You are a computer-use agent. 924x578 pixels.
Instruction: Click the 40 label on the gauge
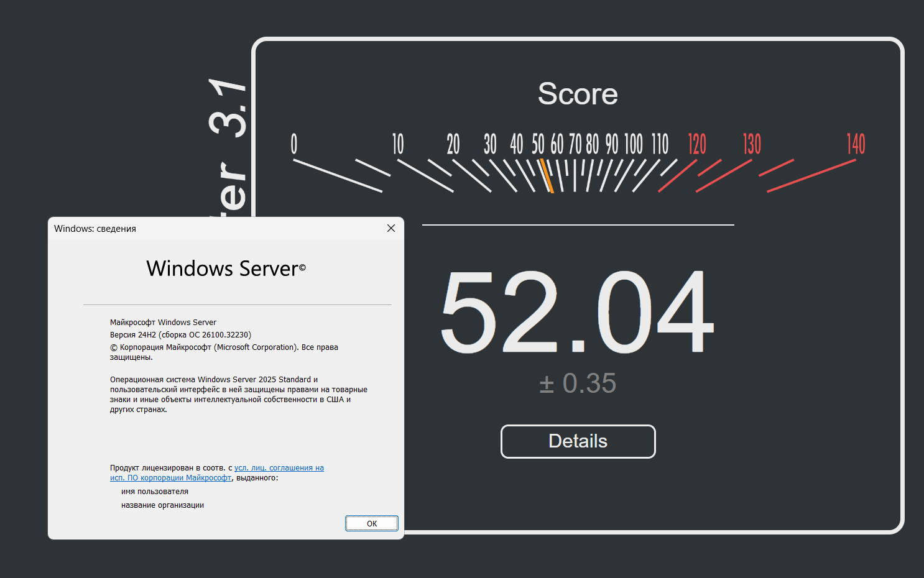click(x=517, y=144)
